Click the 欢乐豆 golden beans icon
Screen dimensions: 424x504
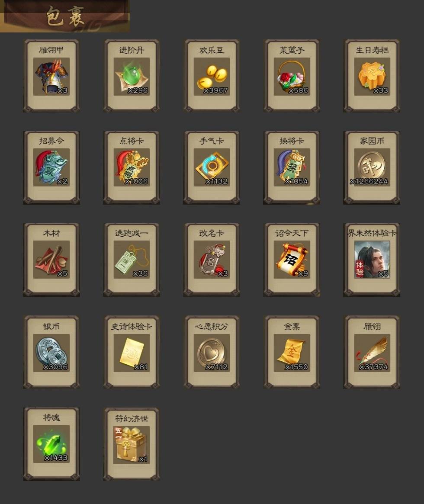[x=212, y=77]
